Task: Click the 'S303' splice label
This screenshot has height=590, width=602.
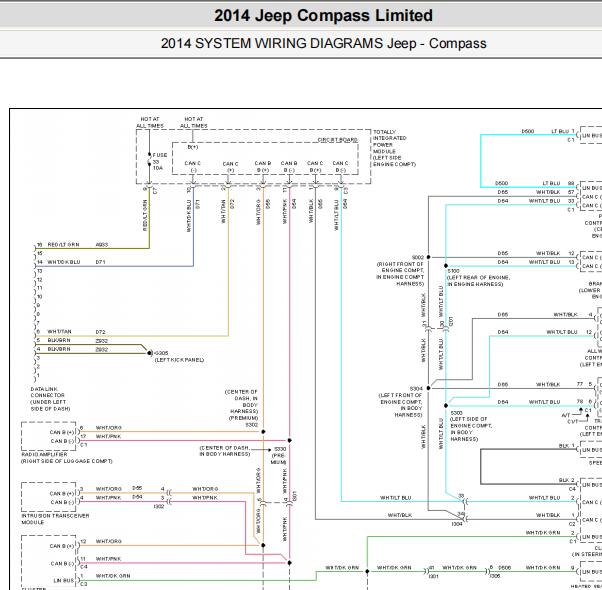Action: pos(456,413)
